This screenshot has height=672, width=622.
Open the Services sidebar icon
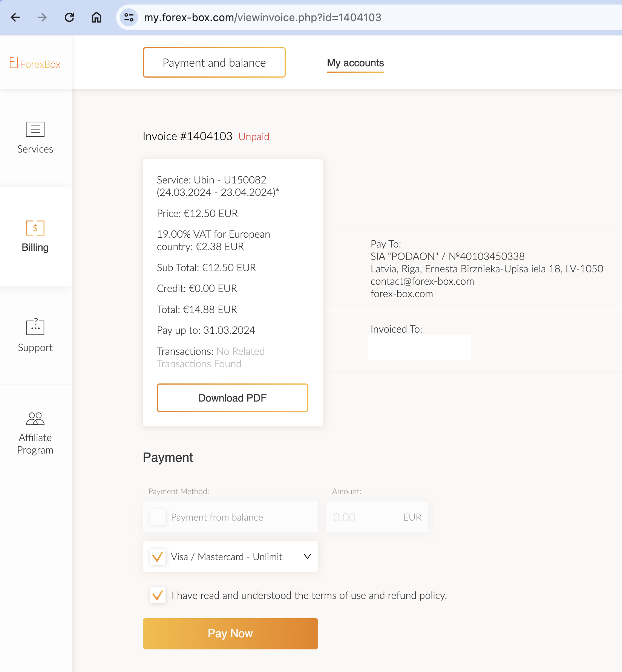[x=35, y=129]
